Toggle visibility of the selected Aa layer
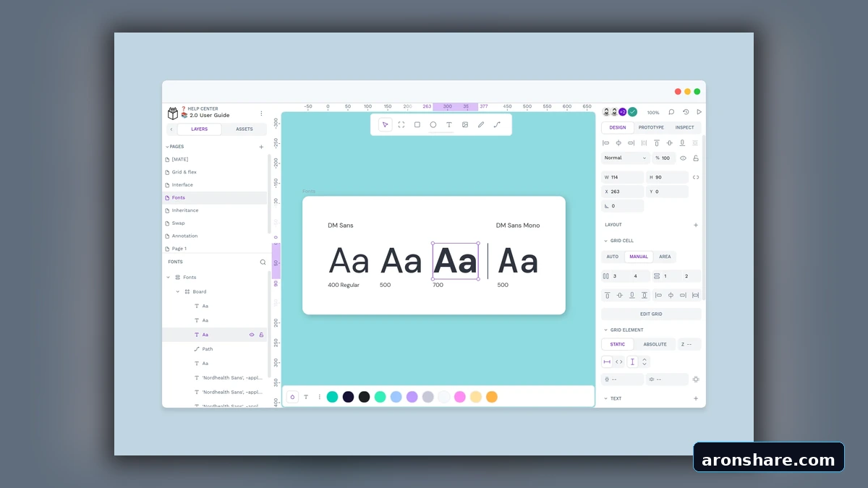This screenshot has width=868, height=488. point(252,335)
